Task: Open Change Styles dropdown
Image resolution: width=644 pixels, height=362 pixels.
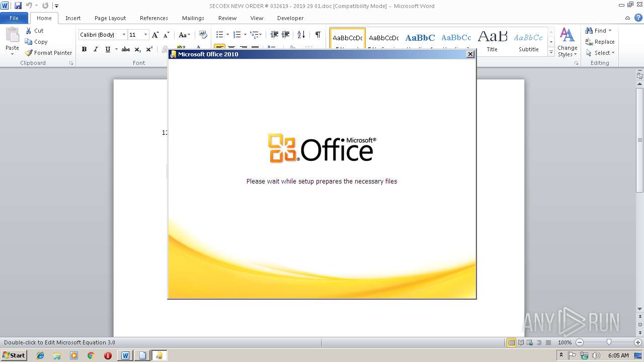Action: pos(567,43)
